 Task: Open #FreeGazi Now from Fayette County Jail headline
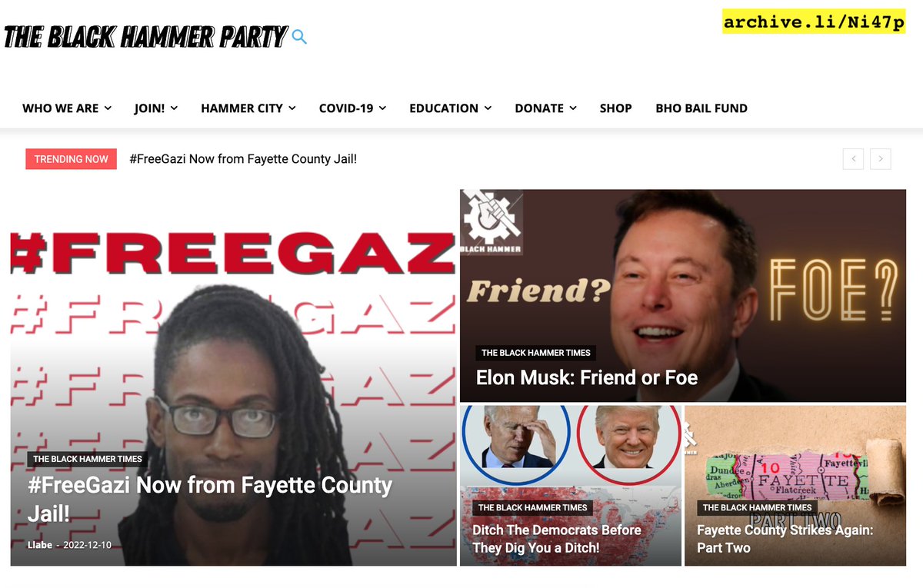210,500
